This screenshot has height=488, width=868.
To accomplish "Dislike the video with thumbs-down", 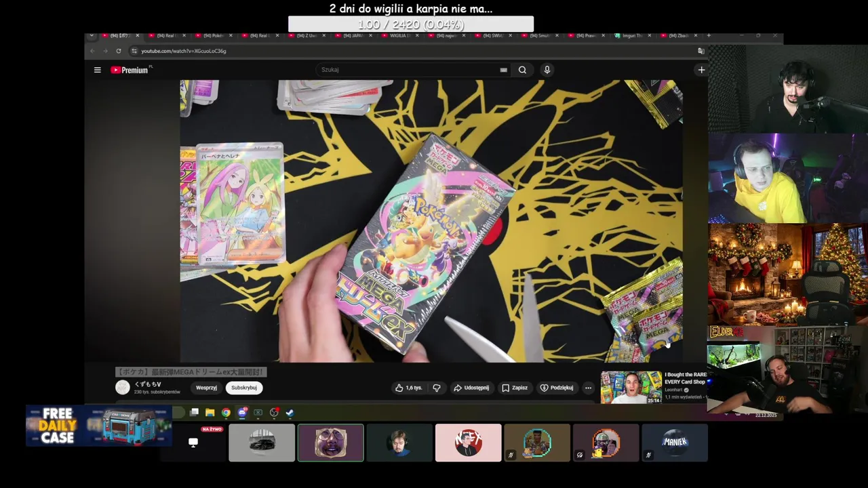I will pyautogui.click(x=437, y=388).
